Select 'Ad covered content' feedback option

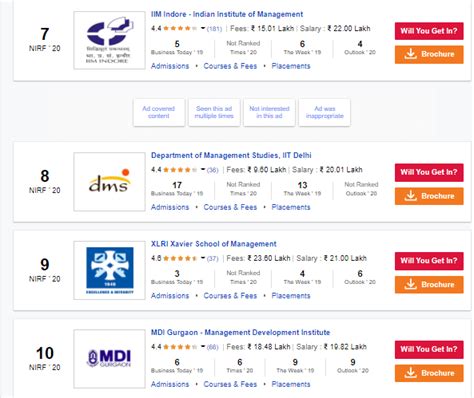point(159,112)
